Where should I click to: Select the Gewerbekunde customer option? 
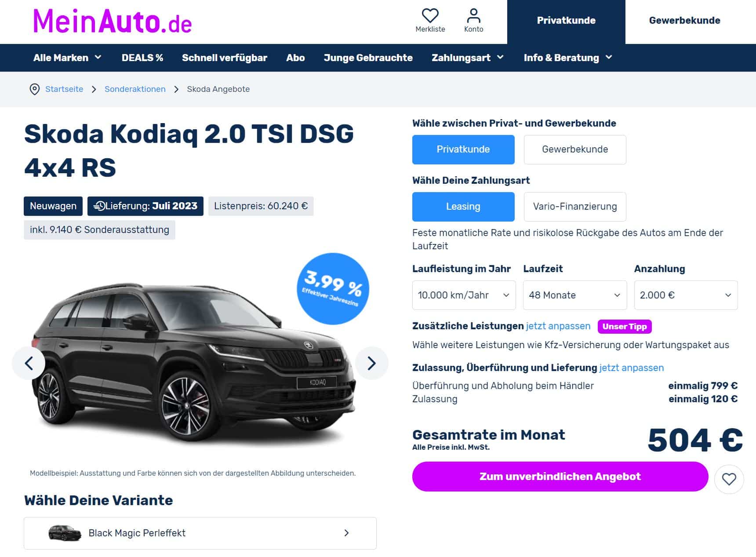pos(575,149)
